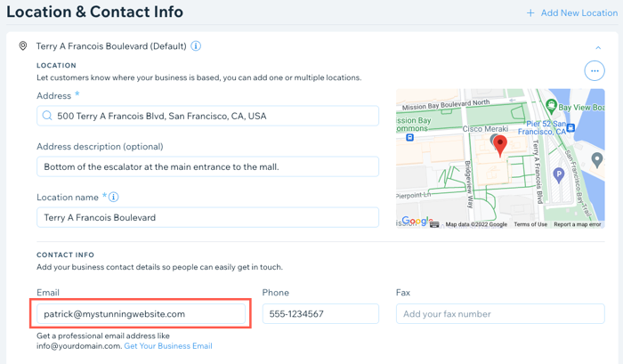The height and width of the screenshot is (364, 623).
Task: Click the Cisco Meraki label on the map
Action: click(485, 129)
